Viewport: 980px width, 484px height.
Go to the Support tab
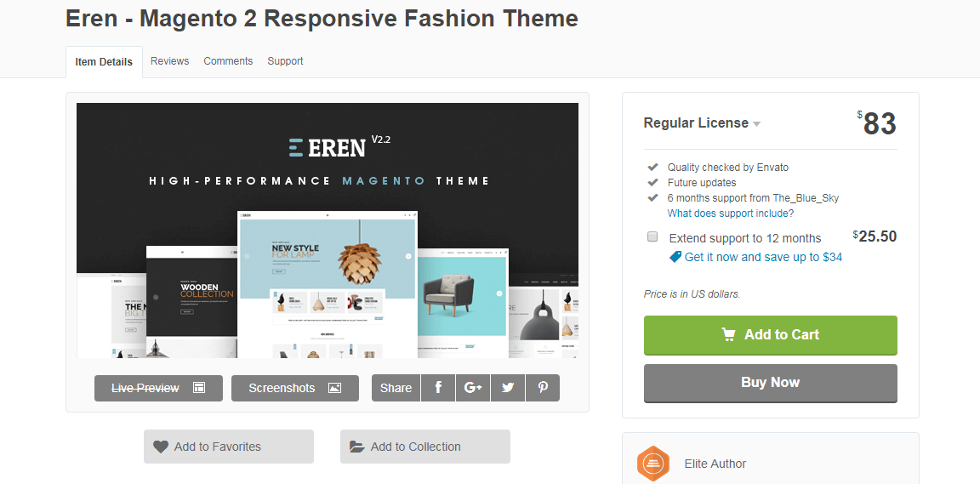coord(285,61)
